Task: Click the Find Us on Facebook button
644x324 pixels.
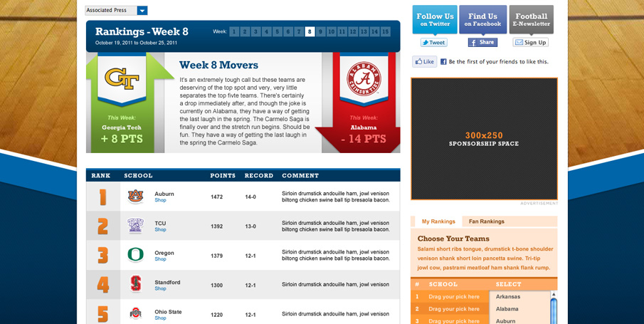Action: click(x=482, y=19)
